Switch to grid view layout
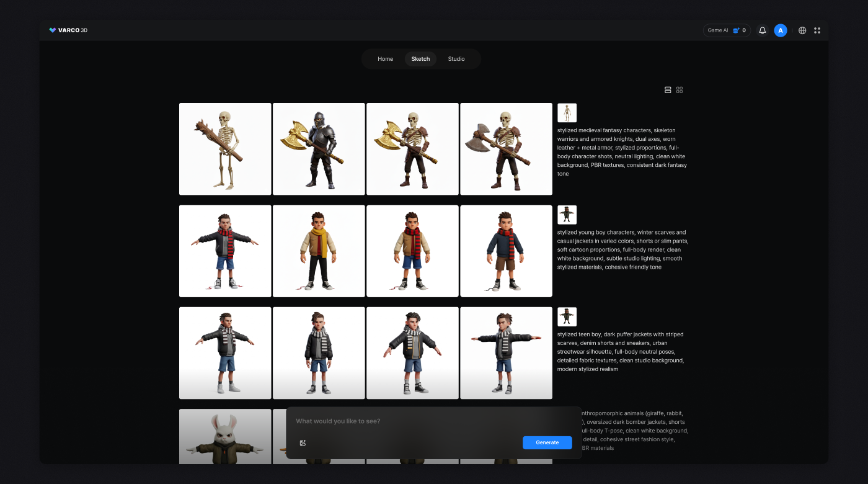Viewport: 868px width, 484px height. 680,90
